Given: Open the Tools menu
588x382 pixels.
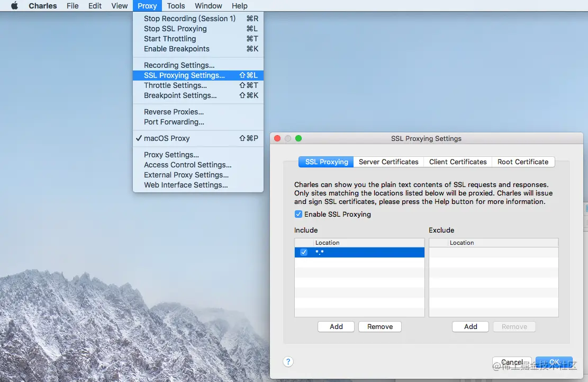Looking at the screenshot, I should coord(176,6).
